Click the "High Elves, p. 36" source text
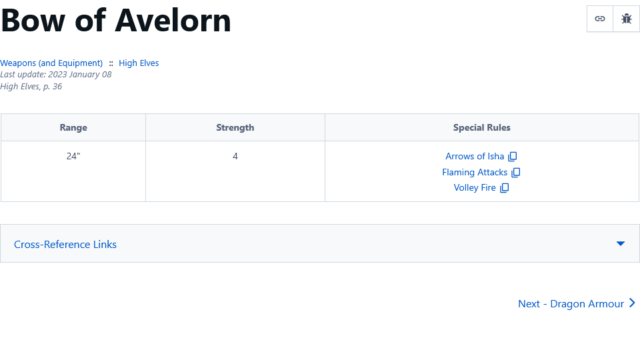This screenshot has height=364, width=640. pos(31,87)
